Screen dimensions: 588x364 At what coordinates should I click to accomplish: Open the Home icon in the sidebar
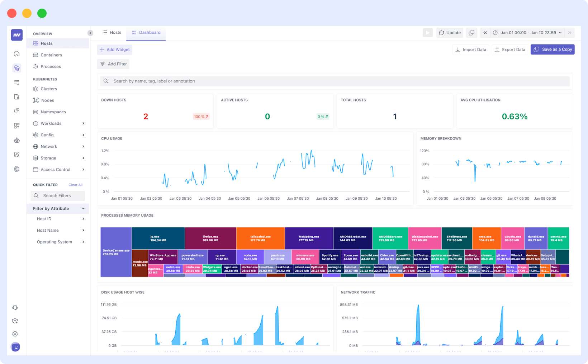pos(16,53)
